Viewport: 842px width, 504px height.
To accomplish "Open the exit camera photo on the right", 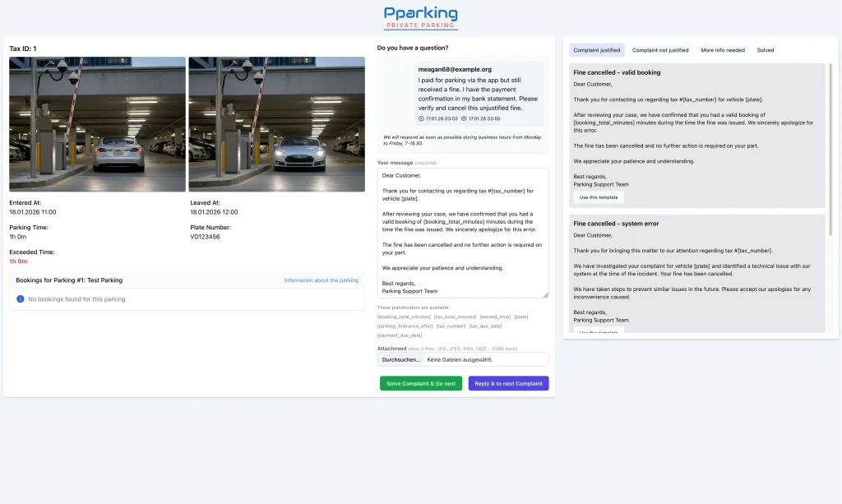I will click(276, 124).
